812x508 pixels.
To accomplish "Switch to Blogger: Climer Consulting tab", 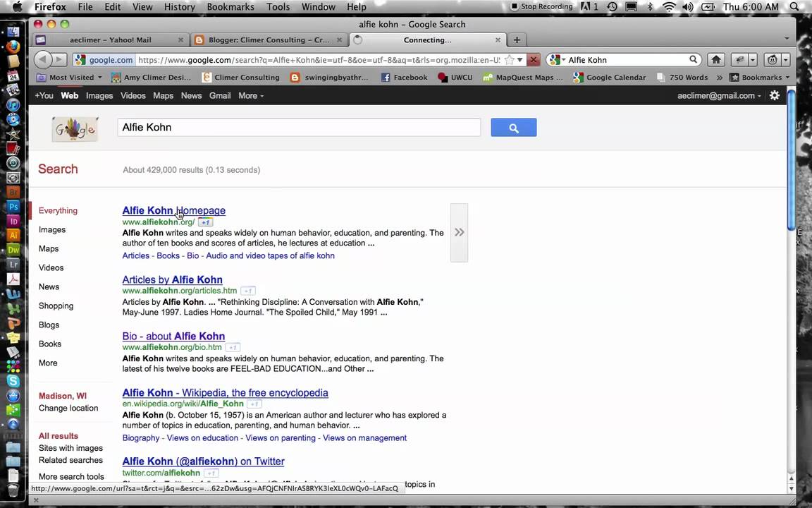I will 269,40.
